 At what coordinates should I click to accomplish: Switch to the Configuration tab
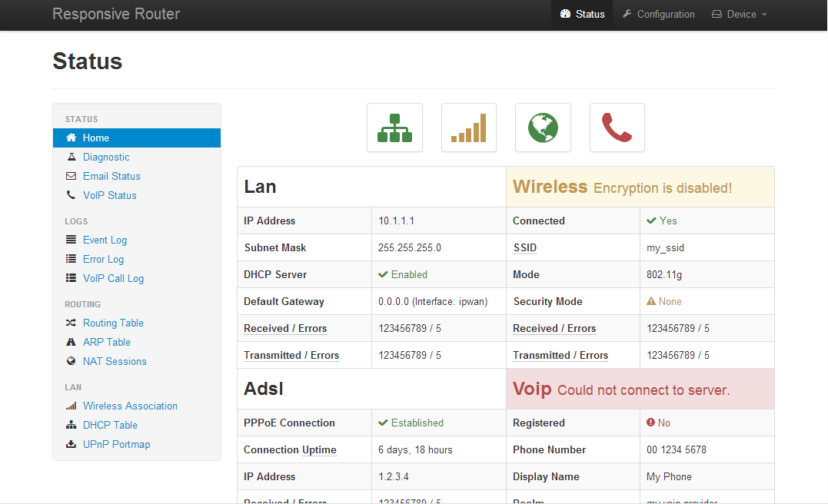(x=658, y=14)
